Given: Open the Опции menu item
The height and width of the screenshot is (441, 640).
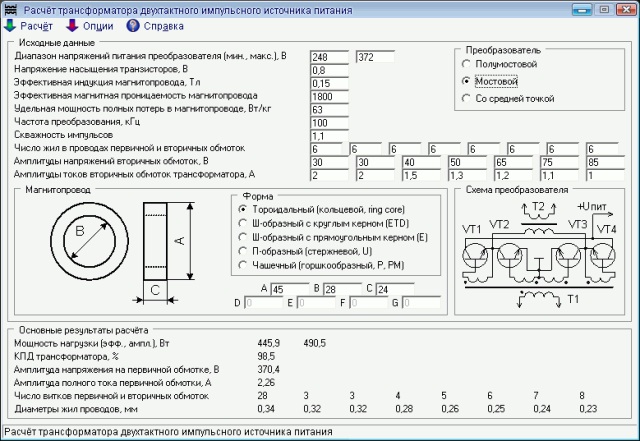Looking at the screenshot, I should pyautogui.click(x=98, y=26).
